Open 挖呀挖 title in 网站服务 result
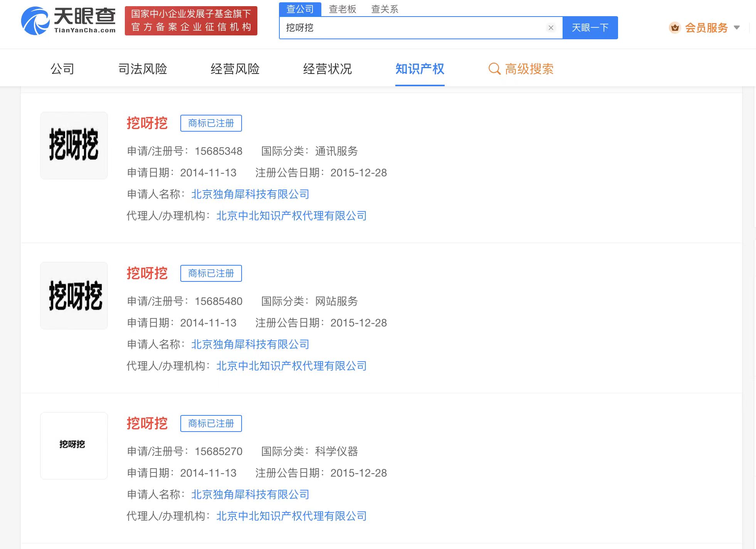 tap(147, 273)
